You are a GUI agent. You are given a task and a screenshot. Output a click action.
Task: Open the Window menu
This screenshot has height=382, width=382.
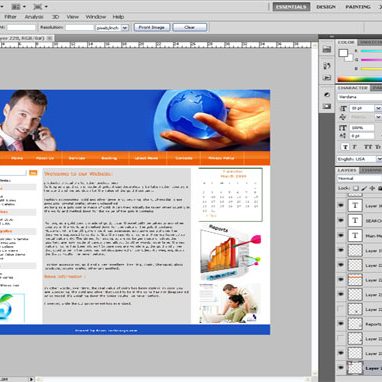[96, 17]
